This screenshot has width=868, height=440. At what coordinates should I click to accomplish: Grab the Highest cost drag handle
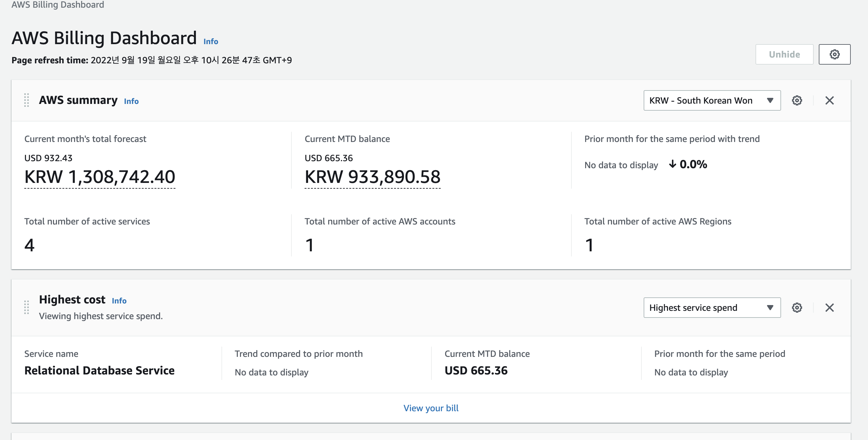[x=27, y=307]
